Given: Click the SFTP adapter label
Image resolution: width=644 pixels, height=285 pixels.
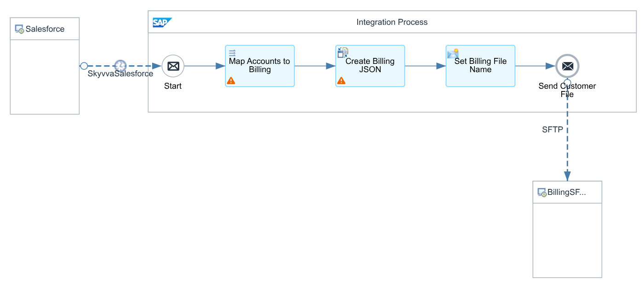Looking at the screenshot, I should (x=553, y=130).
